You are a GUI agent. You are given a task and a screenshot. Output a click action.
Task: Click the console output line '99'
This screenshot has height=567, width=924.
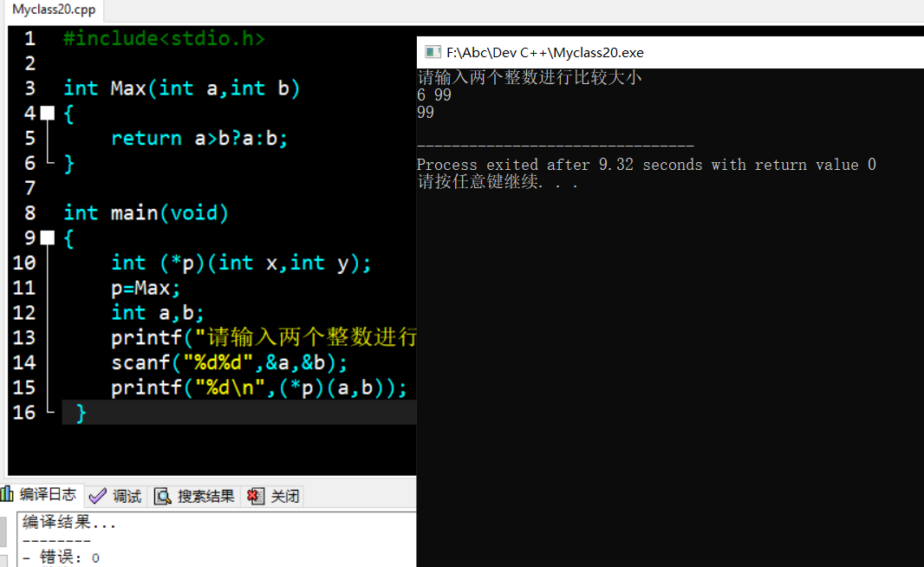425,113
